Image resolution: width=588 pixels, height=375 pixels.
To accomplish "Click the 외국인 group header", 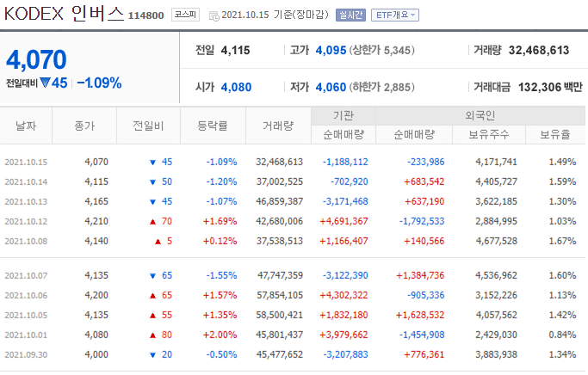I will [480, 116].
